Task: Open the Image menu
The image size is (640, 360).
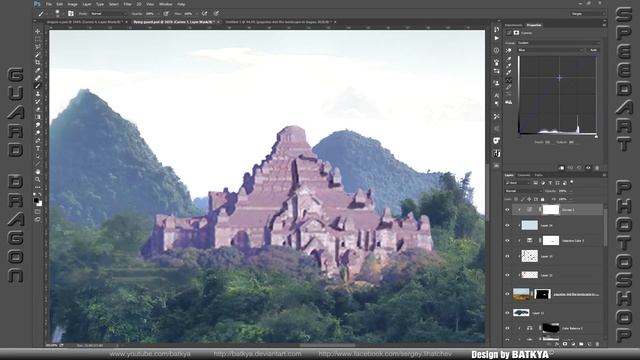Action: pyautogui.click(x=72, y=4)
